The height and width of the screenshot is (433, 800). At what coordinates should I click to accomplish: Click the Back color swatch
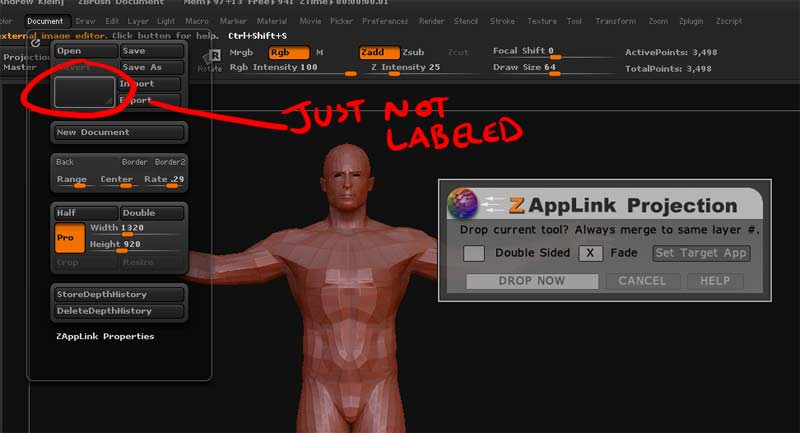(x=65, y=162)
